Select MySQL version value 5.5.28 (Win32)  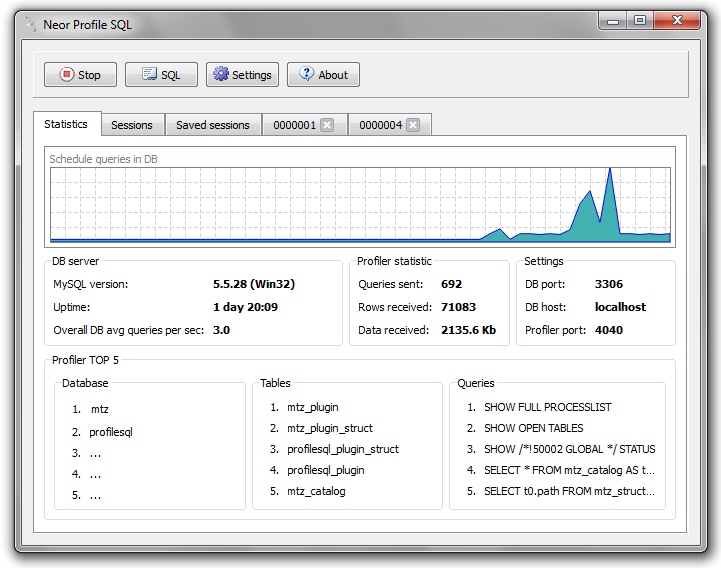coord(254,284)
